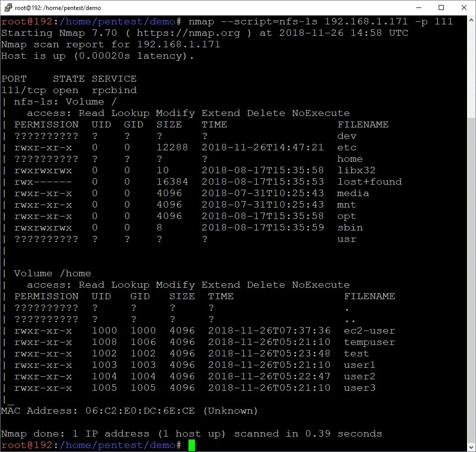Click the 'Nmap done' summary line
Screen dimensions: 476x452
pyautogui.click(x=191, y=434)
